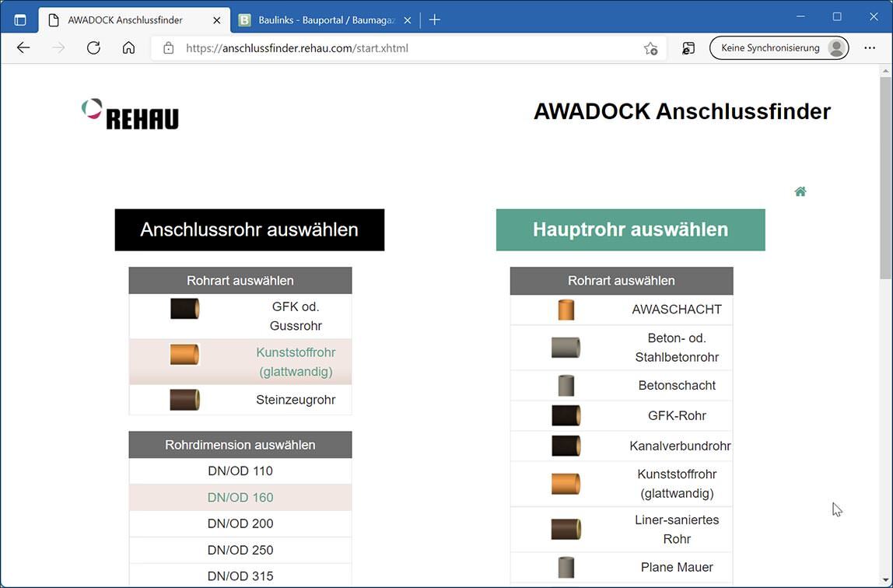Click the Keine Synchronisierung profile button

point(779,47)
